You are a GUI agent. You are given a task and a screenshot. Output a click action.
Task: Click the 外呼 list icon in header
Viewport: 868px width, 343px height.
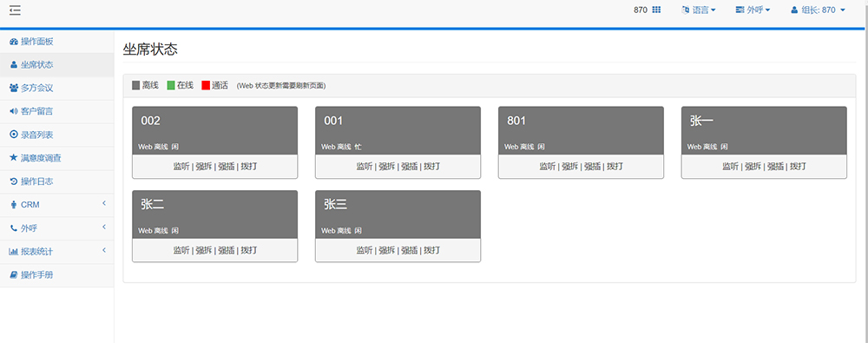pyautogui.click(x=740, y=10)
